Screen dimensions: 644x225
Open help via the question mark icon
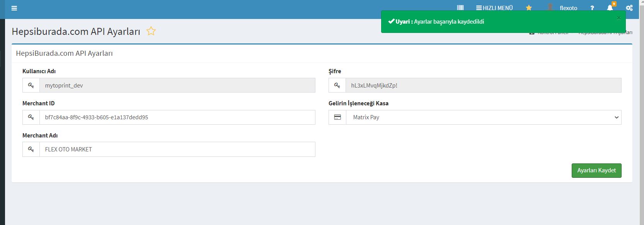592,8
